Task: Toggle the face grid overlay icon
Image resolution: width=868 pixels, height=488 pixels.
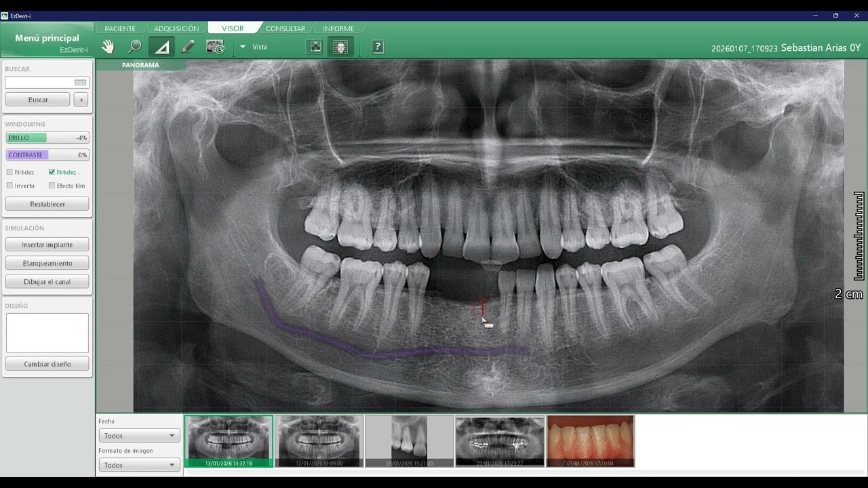Action: pos(340,47)
